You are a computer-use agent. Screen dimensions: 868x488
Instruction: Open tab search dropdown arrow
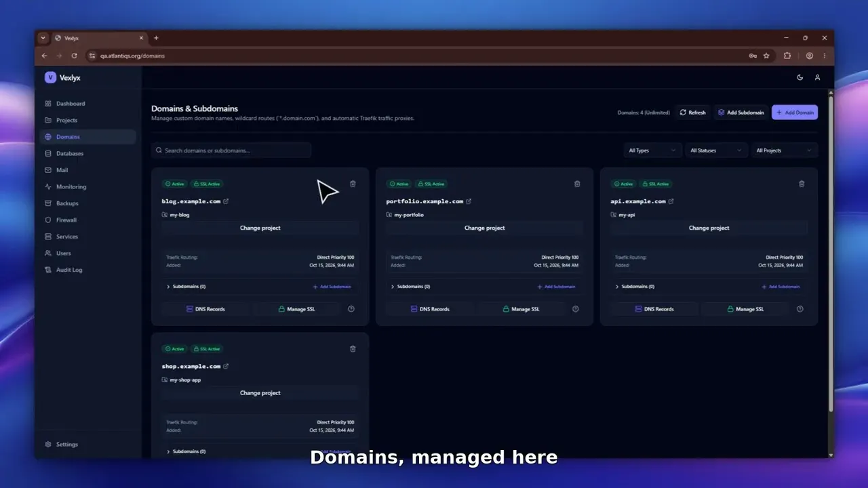pyautogui.click(x=43, y=38)
